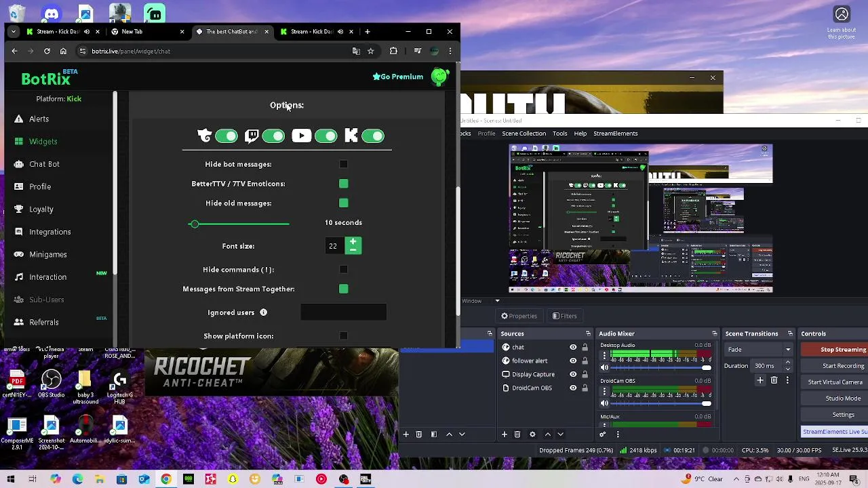Image resolution: width=868 pixels, height=488 pixels.
Task: Click the address bar showing botrix.live
Action: point(217,51)
